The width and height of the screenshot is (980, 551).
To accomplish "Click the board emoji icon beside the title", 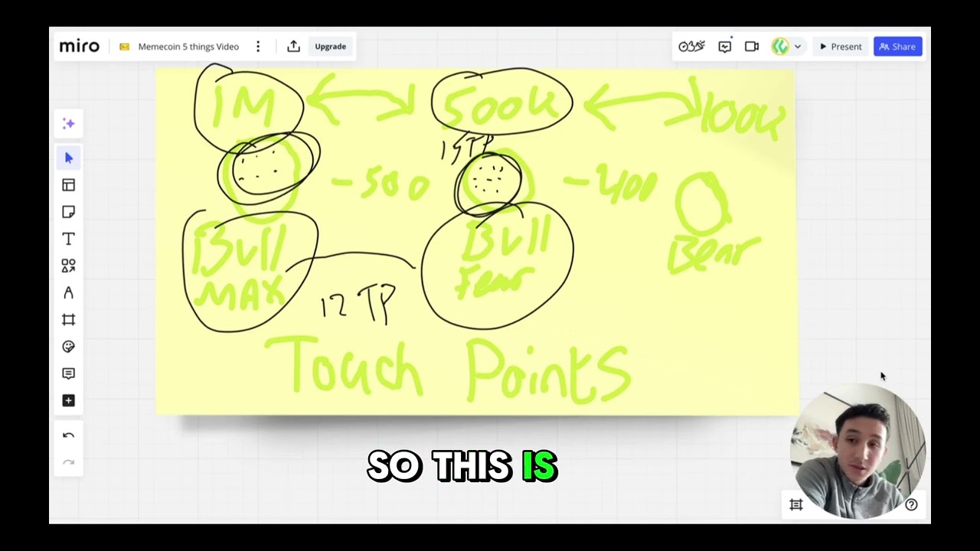I will tap(124, 47).
